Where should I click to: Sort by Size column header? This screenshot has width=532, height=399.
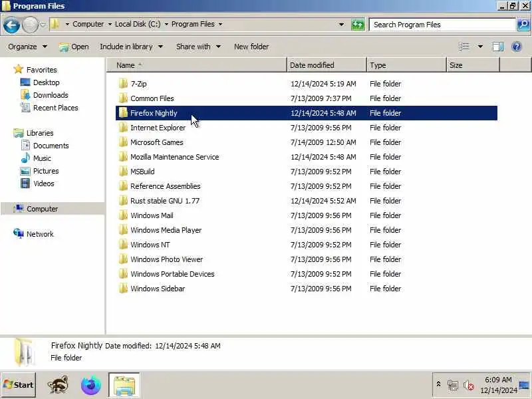pos(473,65)
